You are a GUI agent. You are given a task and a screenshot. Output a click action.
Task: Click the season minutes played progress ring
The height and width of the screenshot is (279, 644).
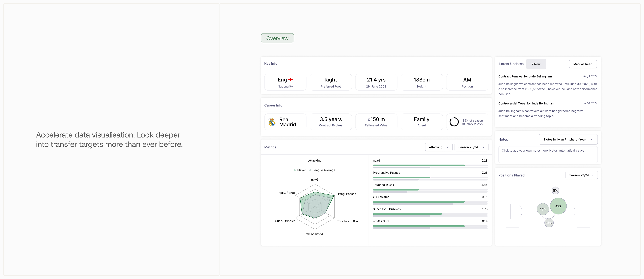point(454,122)
